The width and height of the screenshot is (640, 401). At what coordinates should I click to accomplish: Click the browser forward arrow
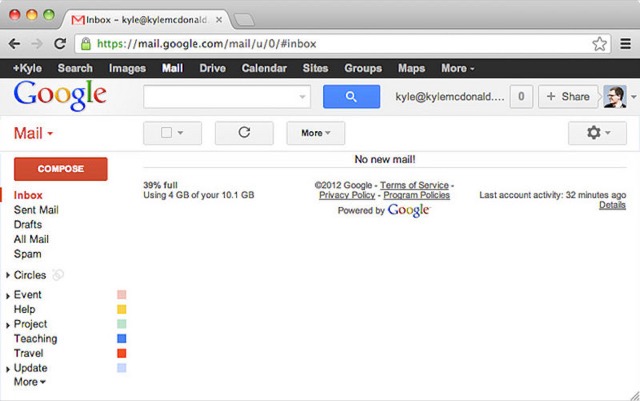pyautogui.click(x=37, y=44)
